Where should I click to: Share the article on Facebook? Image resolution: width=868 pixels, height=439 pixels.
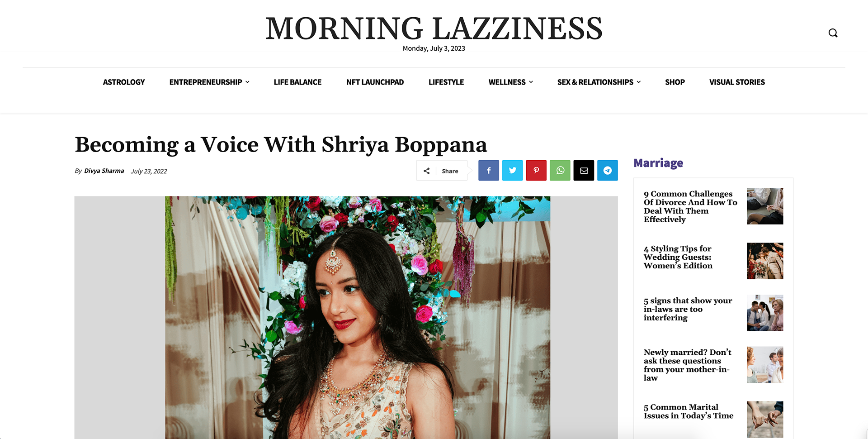click(x=489, y=171)
